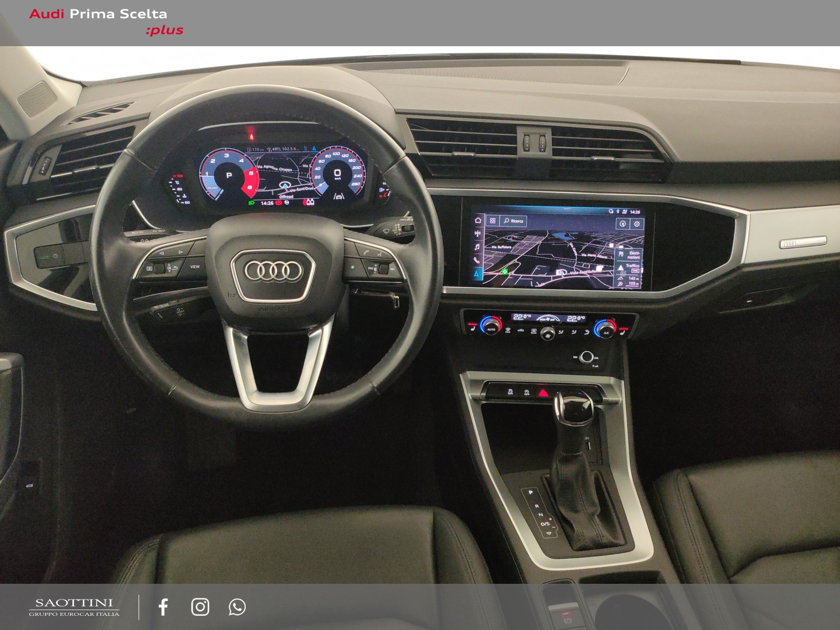The image size is (840, 630).
Task: Click the previous track steering wheel button
Action: pyautogui.click(x=370, y=268)
